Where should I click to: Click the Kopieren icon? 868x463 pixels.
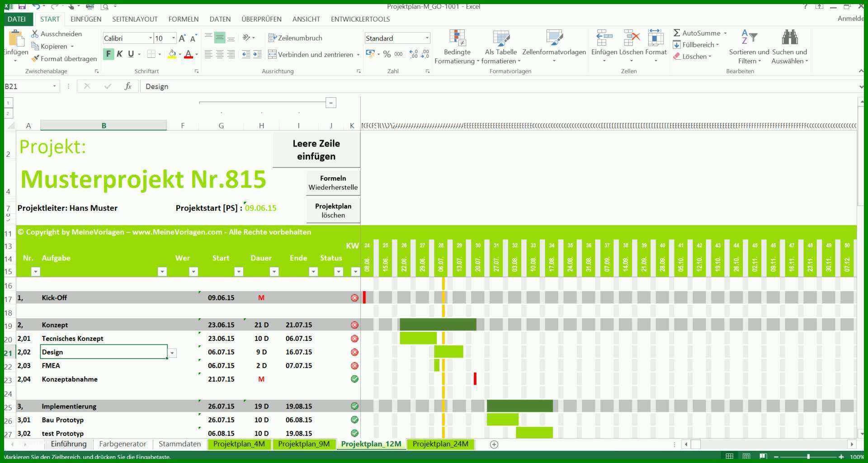(35, 46)
